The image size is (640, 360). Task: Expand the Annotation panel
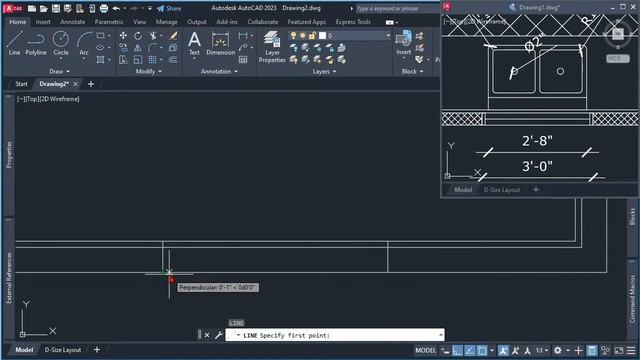click(219, 71)
